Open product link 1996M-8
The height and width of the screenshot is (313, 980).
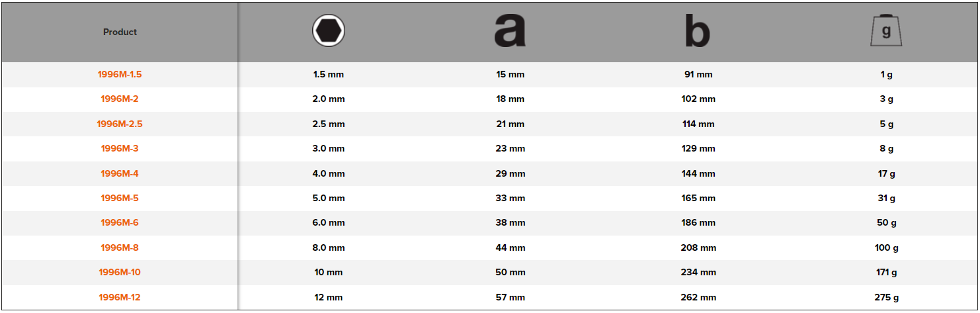click(120, 247)
